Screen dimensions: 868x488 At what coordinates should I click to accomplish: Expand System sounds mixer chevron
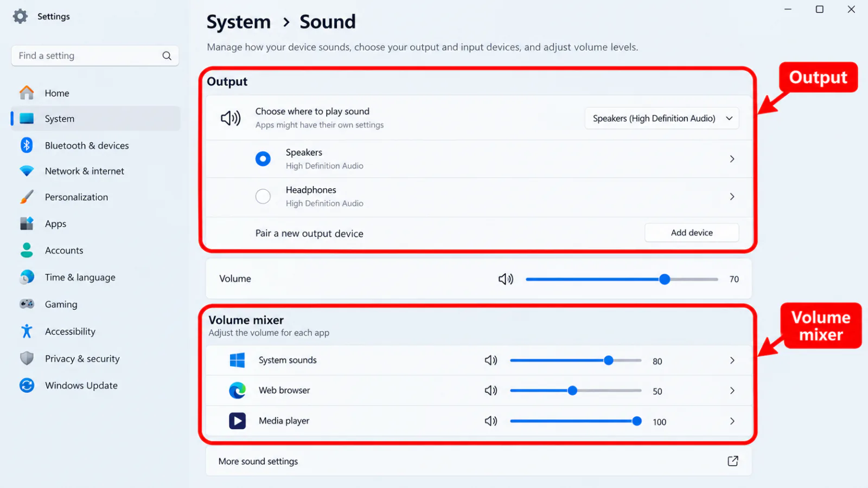pos(732,361)
